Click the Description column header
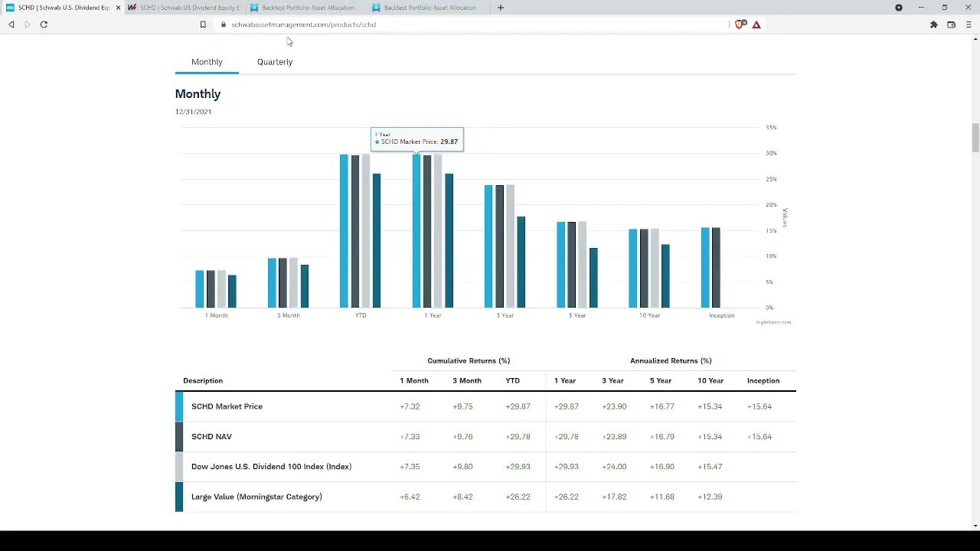Viewport: 980px width, 551px height. pyautogui.click(x=203, y=380)
